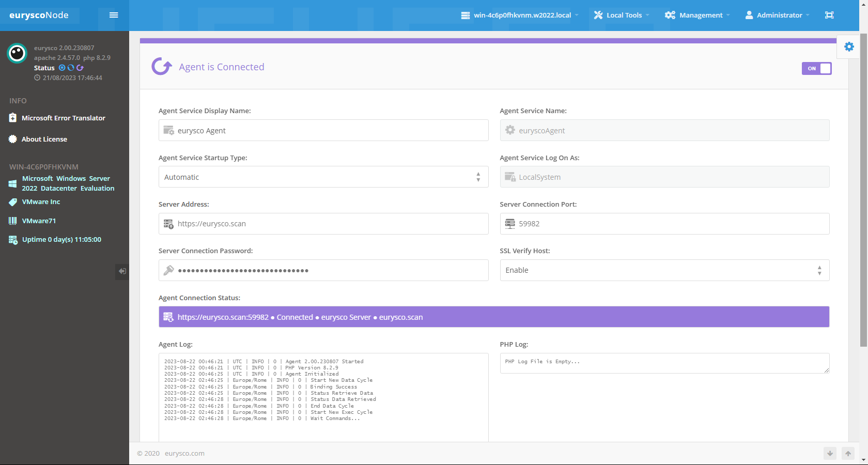
Task: Click the 'Wait Commands...' log line
Action: pos(335,419)
